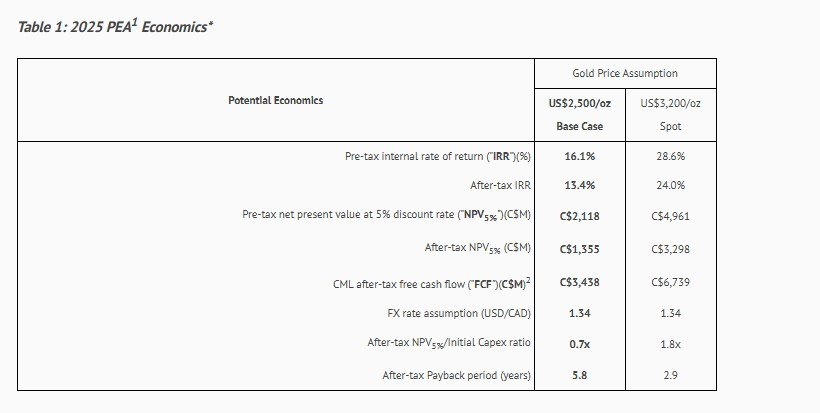The width and height of the screenshot is (820, 413).
Task: Select the 2.9 spot payback period value
Action: click(x=670, y=375)
